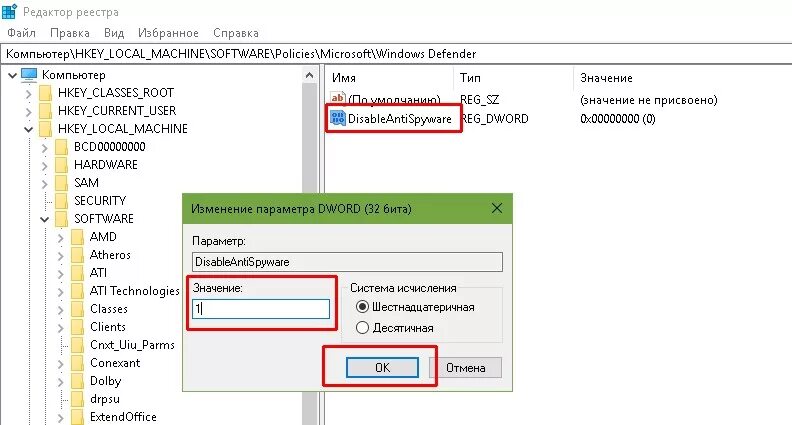Image resolution: width=792 pixels, height=425 pixels.
Task: Collapse the HKEY_LOCAL_MACHINE node
Action: point(28,129)
